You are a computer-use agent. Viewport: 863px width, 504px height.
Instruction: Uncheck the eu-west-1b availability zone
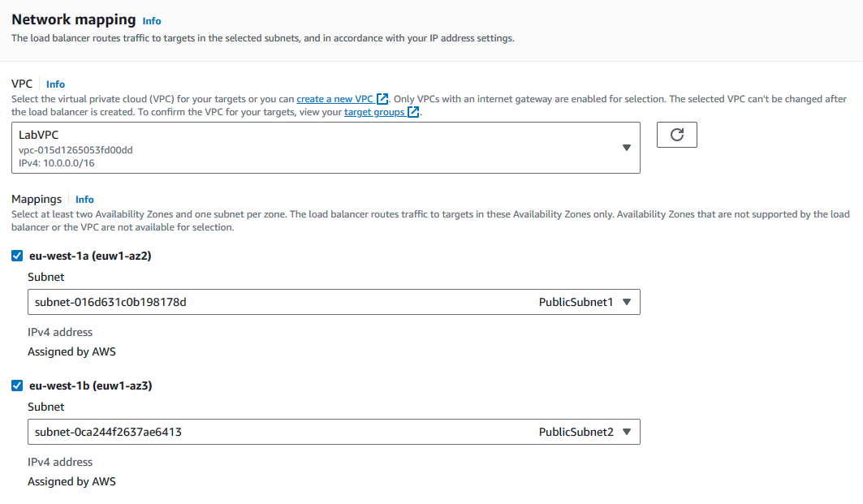pos(17,386)
